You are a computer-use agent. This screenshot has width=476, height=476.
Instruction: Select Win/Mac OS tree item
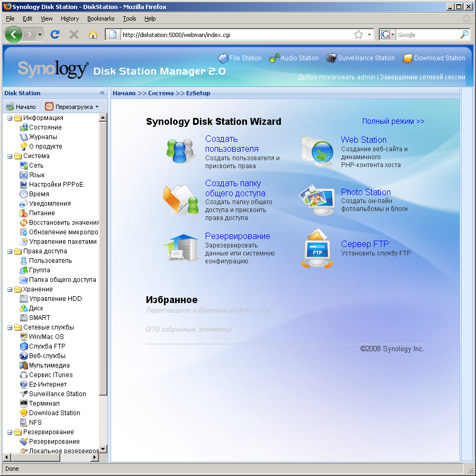coord(46,337)
